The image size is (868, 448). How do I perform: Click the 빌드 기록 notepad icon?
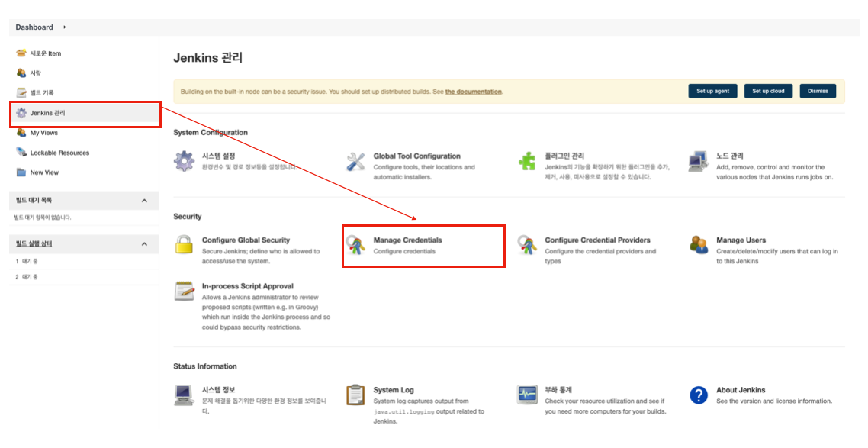(x=21, y=92)
